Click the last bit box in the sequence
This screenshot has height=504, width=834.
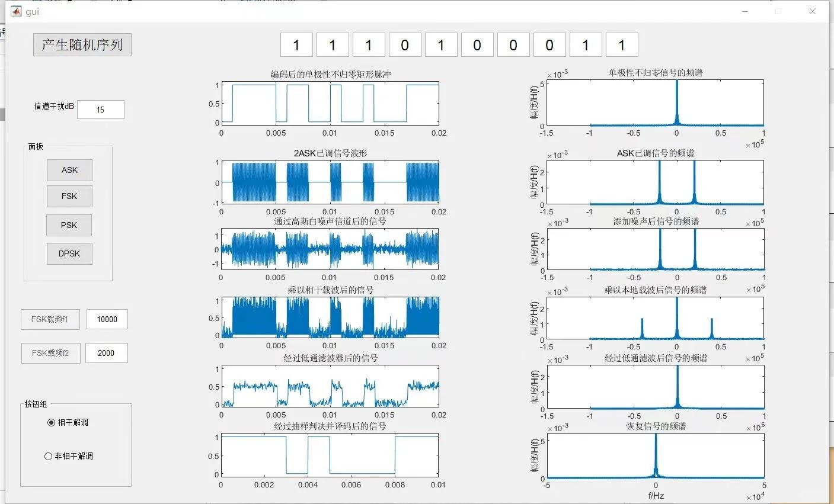622,45
